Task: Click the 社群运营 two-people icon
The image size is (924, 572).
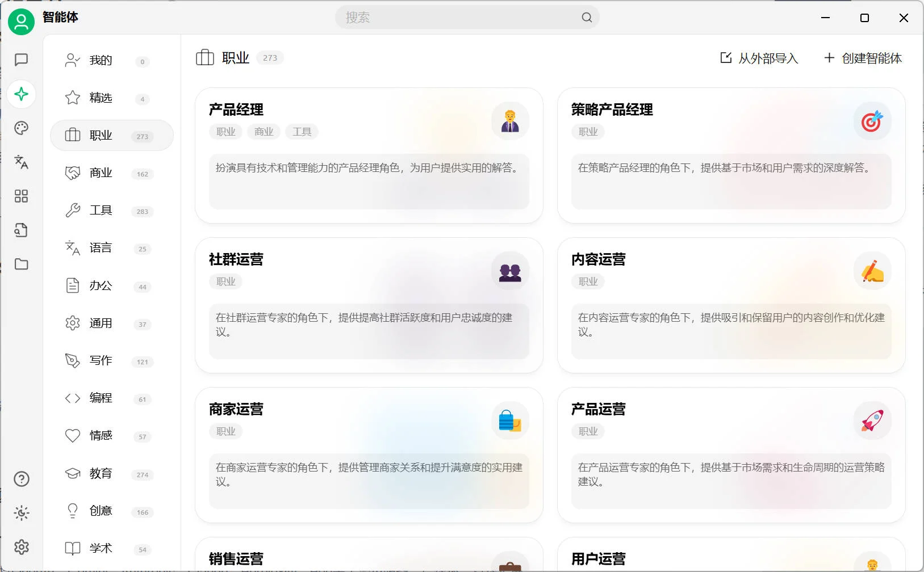Action: [510, 271]
